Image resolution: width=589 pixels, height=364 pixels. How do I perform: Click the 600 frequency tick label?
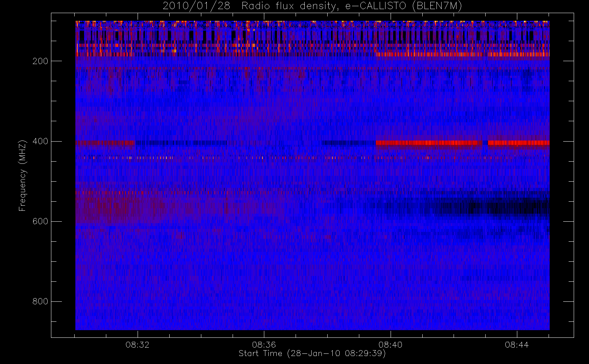(x=40, y=221)
